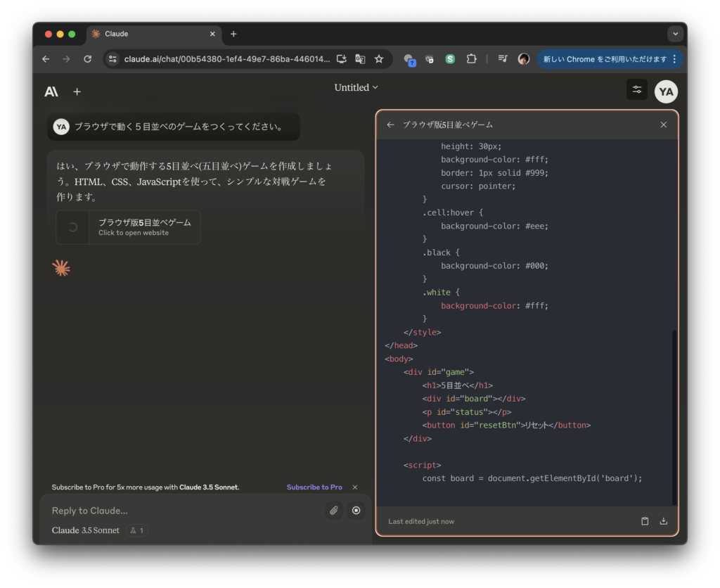The image size is (720, 588).
Task: Expand the Chrome tab search dropdown arrow
Action: tap(675, 34)
